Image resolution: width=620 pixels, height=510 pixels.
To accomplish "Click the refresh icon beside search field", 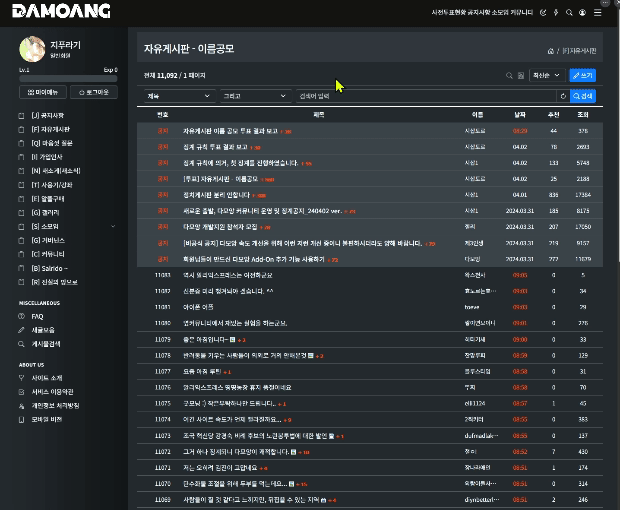I will pos(563,96).
